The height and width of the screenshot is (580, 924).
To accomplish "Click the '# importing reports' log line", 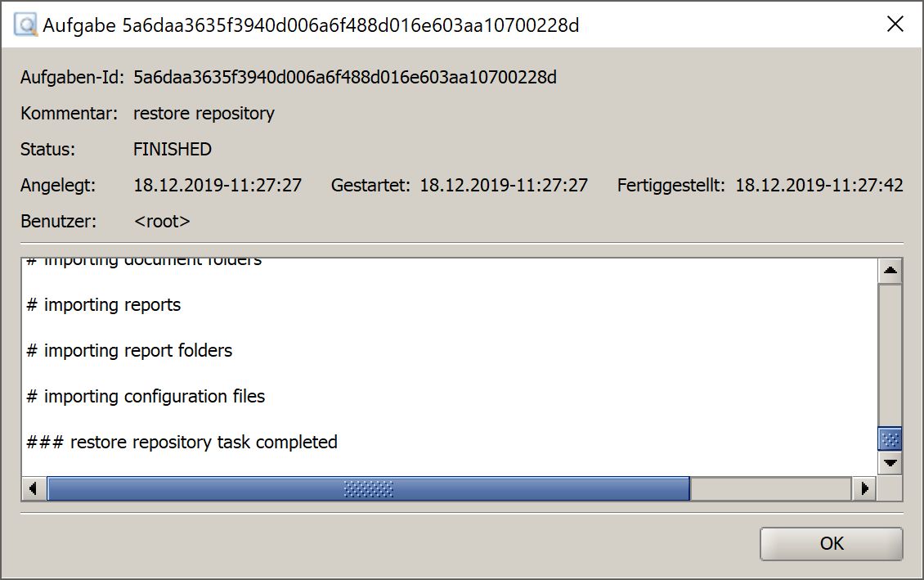I will click(104, 305).
